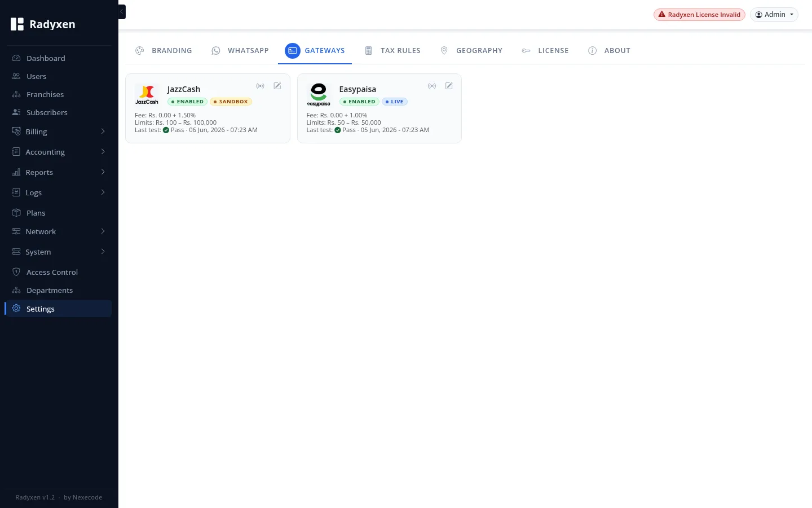Screen dimensions: 812x508
Task: Click the Subscribers icon in sidebar
Action: (16, 112)
